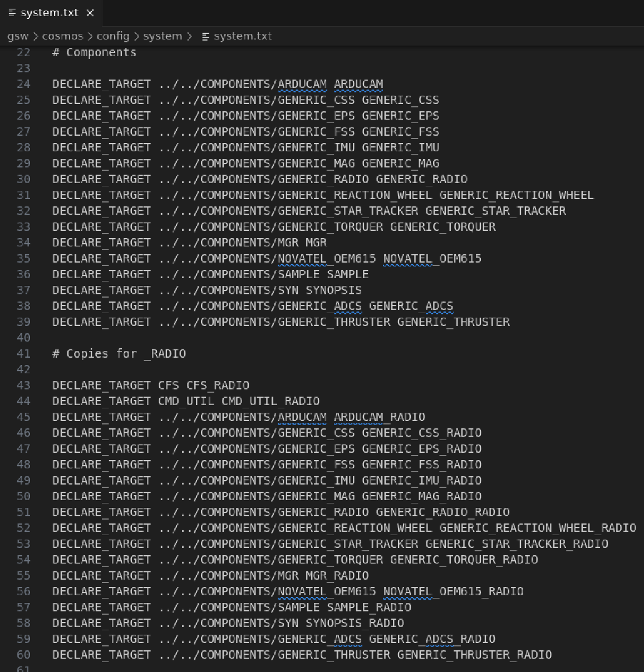Click GENERIC_THRUSTER_RADIO on line 60
The height and width of the screenshot is (672, 644).
coord(475,655)
